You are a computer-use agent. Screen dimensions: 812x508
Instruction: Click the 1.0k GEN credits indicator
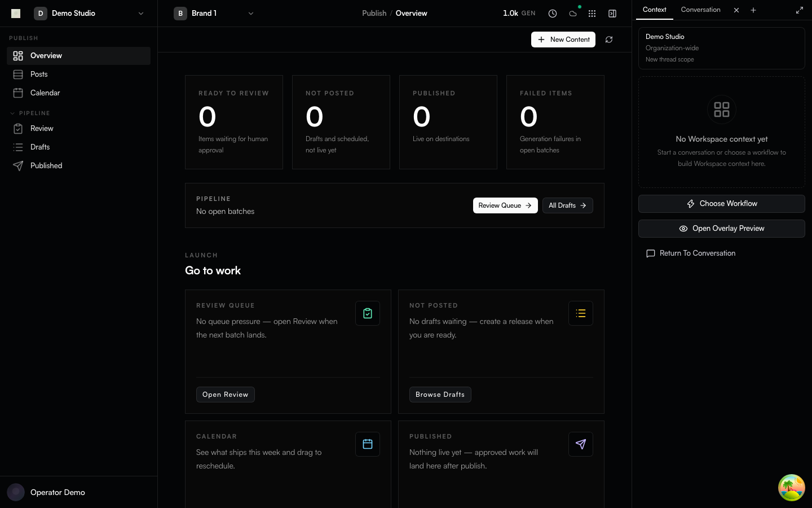click(519, 14)
